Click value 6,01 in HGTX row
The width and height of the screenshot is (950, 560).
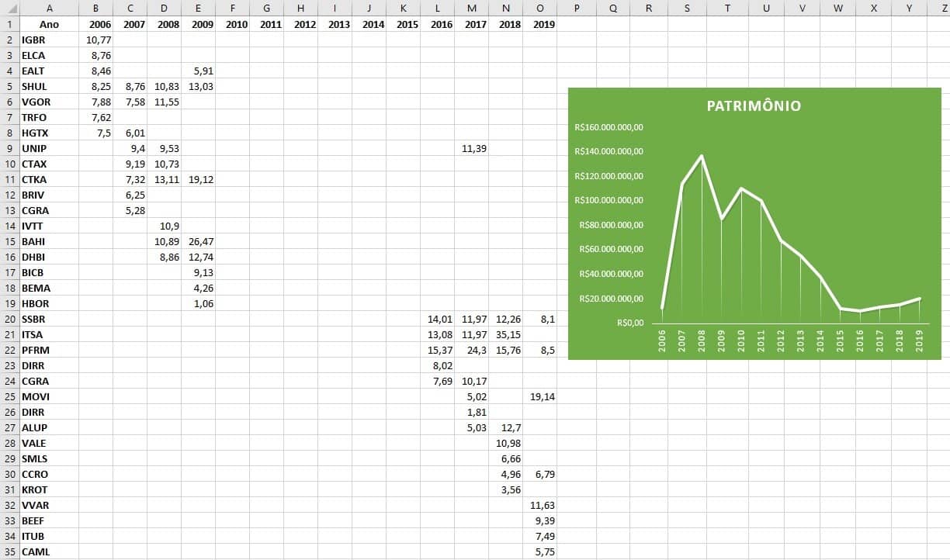pyautogui.click(x=130, y=133)
